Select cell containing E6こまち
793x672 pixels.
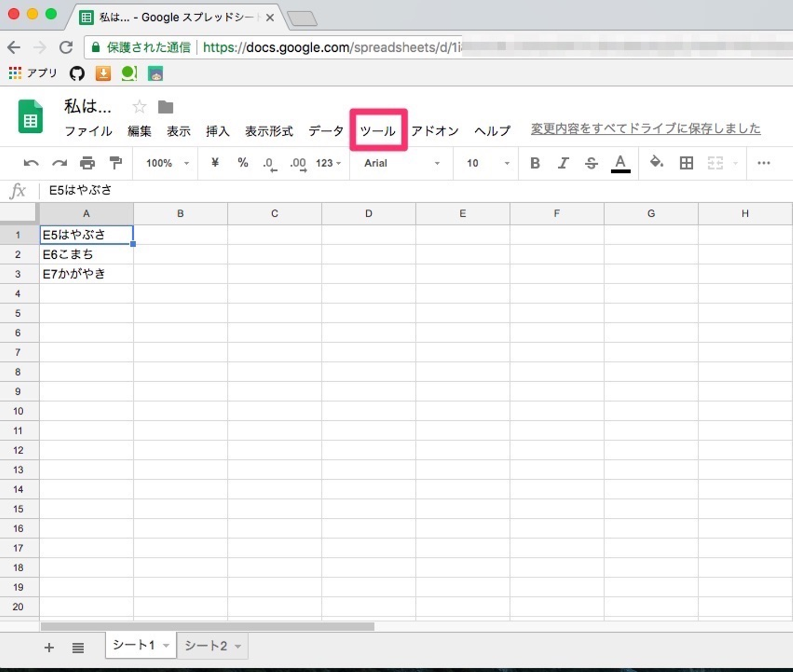[86, 254]
